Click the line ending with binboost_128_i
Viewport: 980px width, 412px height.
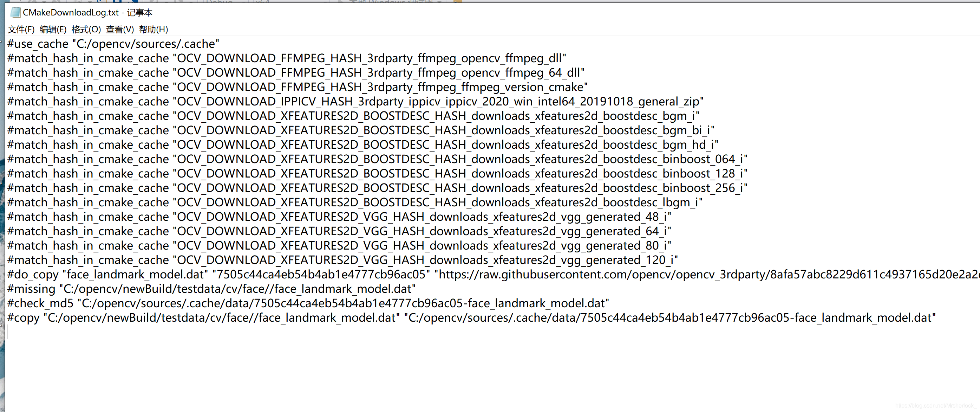377,174
